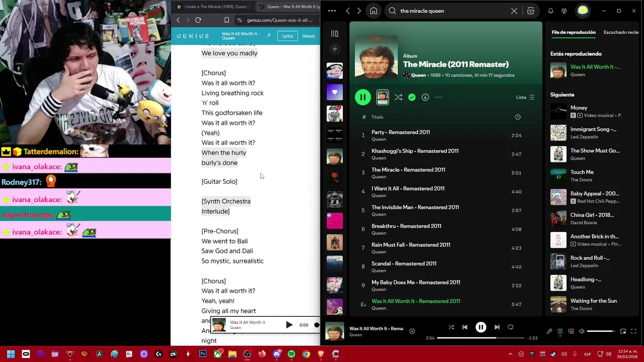644x362 pixels.
Task: Collapse Your Library sidebar icon
Action: (x=335, y=34)
